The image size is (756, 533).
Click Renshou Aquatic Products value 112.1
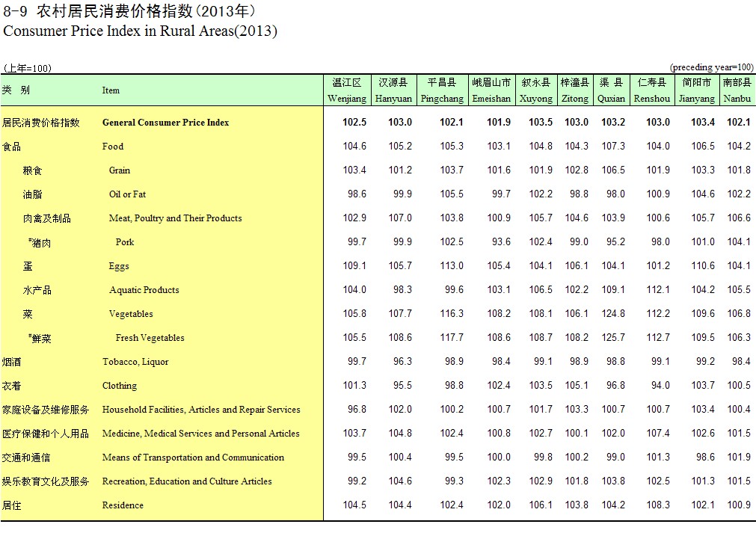pyautogui.click(x=658, y=289)
